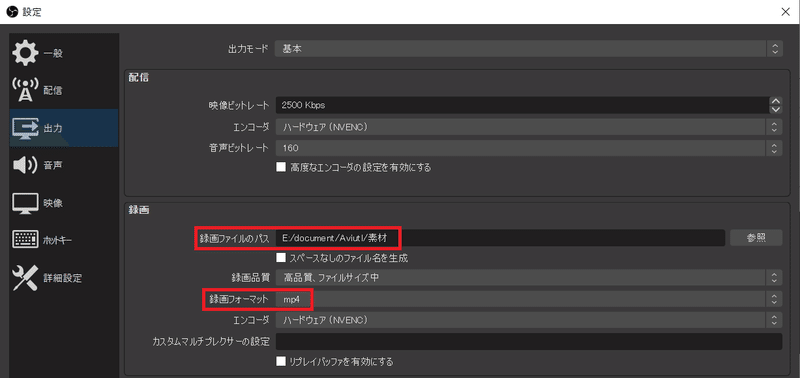The width and height of the screenshot is (800, 378).
Task: Click the カスタムマルチプレクサーの設定 label
Action: pos(211,341)
